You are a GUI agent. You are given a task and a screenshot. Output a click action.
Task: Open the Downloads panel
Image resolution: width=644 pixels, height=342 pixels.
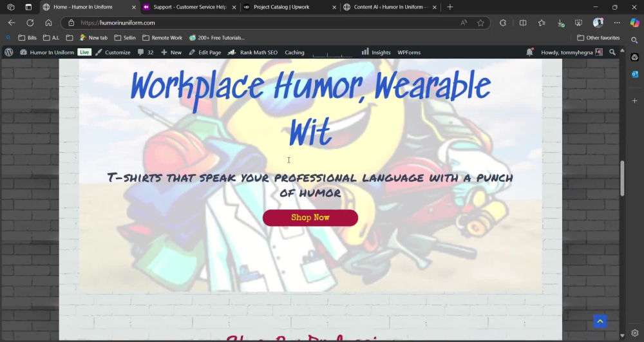coord(561,23)
